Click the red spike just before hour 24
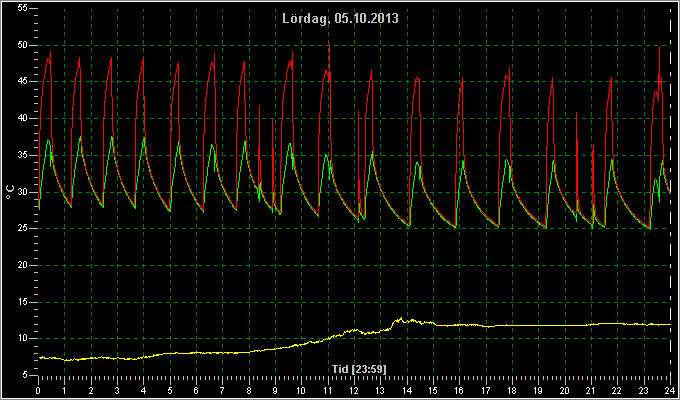 pos(659,47)
